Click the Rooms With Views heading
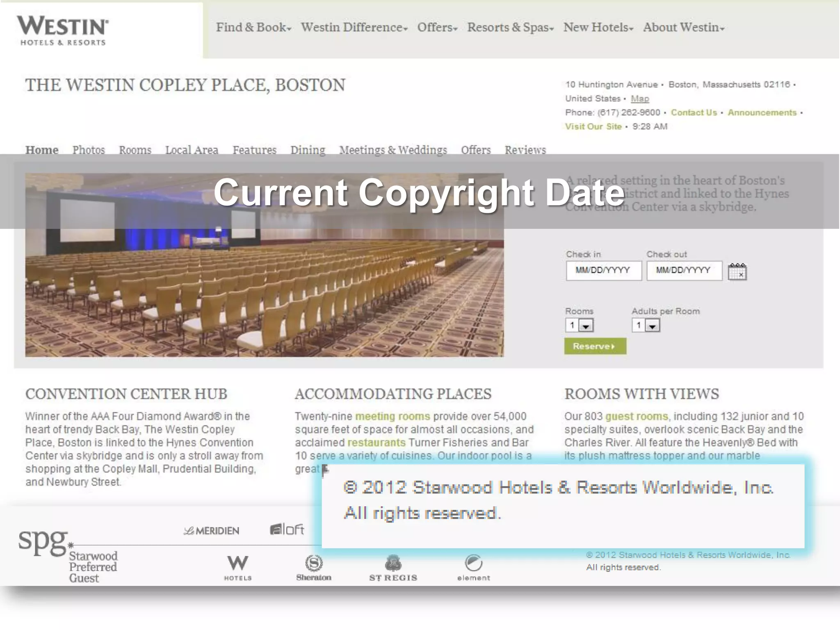The width and height of the screenshot is (840, 630). (x=642, y=394)
